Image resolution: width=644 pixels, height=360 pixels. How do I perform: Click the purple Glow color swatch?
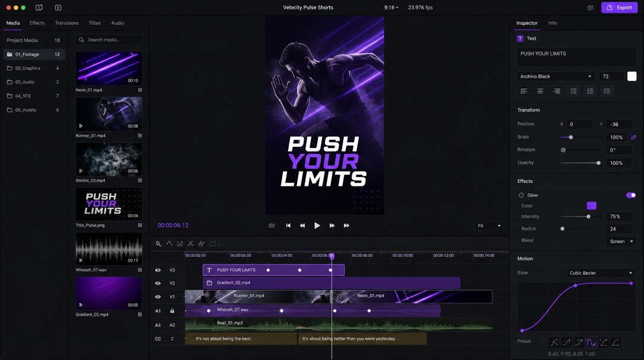coord(591,206)
